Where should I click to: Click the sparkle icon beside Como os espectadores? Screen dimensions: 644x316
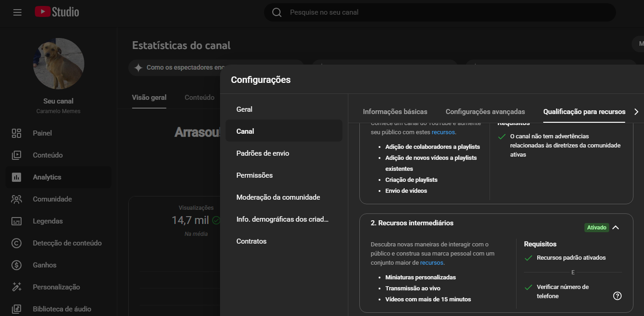[138, 68]
